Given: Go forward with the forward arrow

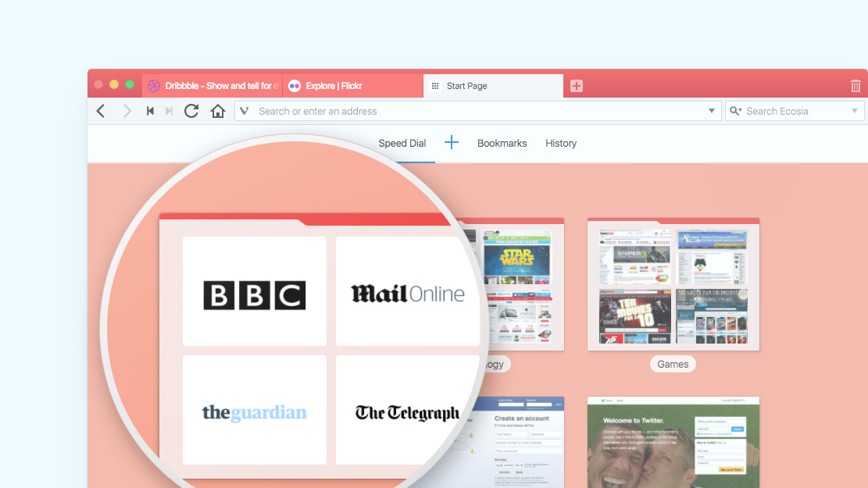Looking at the screenshot, I should 127,111.
